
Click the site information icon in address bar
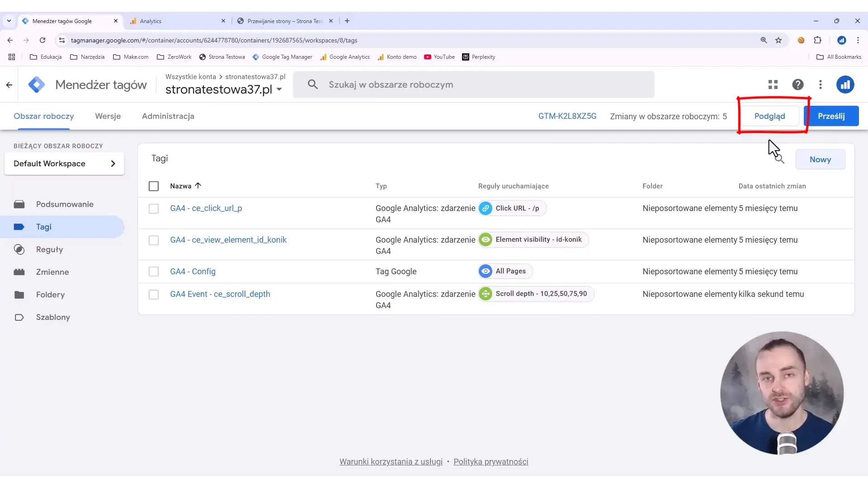[62, 40]
